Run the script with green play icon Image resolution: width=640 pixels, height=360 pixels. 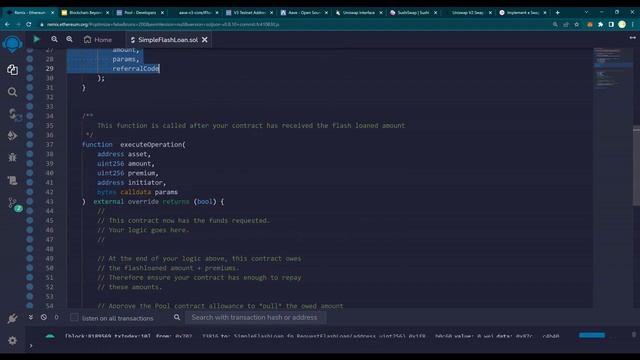pos(36,39)
